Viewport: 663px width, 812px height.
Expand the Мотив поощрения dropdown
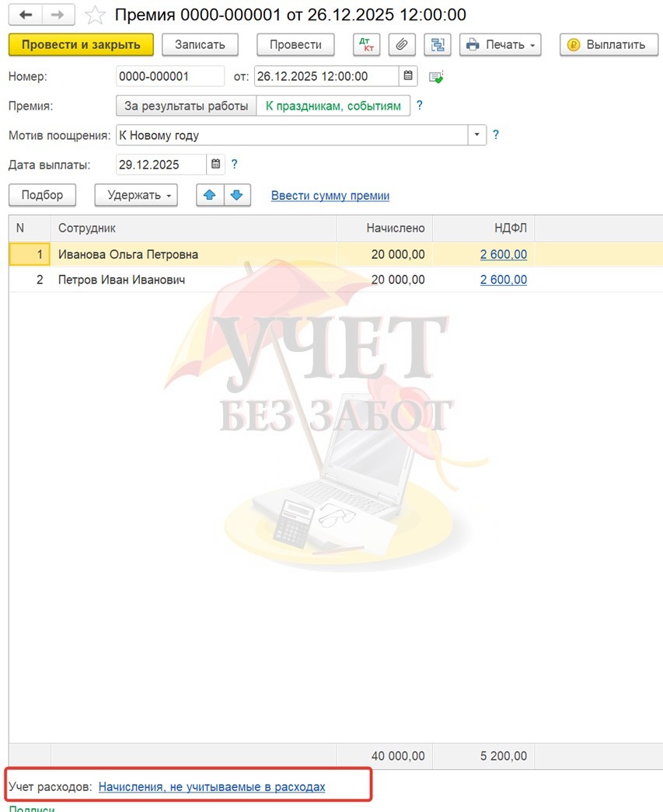[476, 135]
